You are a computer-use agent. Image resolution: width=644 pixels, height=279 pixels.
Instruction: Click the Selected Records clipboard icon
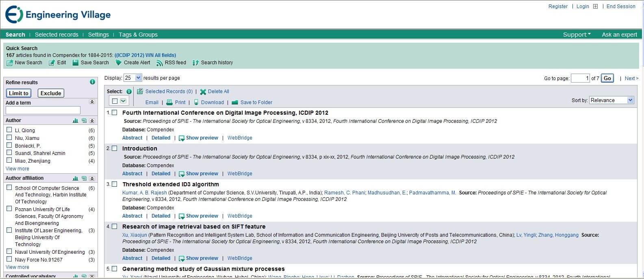point(140,92)
